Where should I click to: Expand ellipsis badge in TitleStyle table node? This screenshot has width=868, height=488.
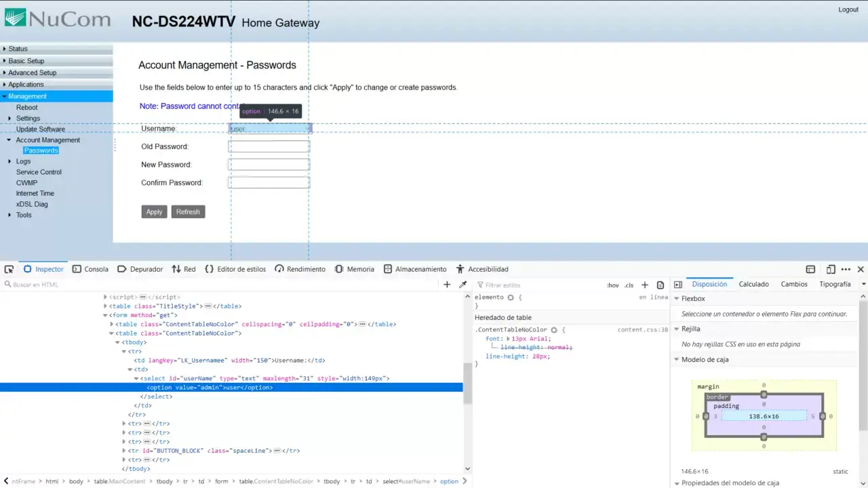click(208, 306)
